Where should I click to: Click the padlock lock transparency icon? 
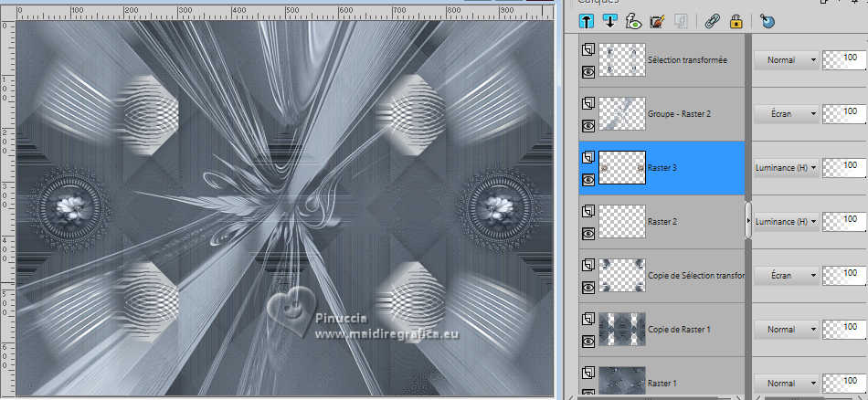click(736, 22)
